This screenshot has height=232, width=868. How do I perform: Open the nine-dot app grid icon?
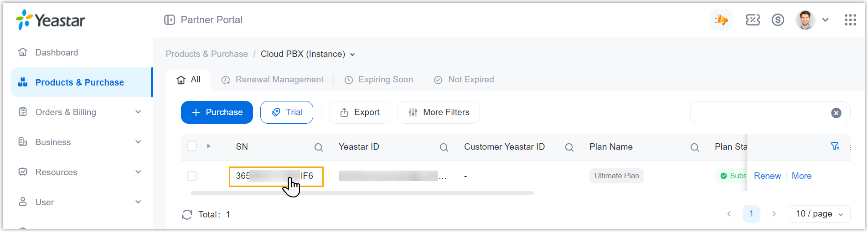850,20
